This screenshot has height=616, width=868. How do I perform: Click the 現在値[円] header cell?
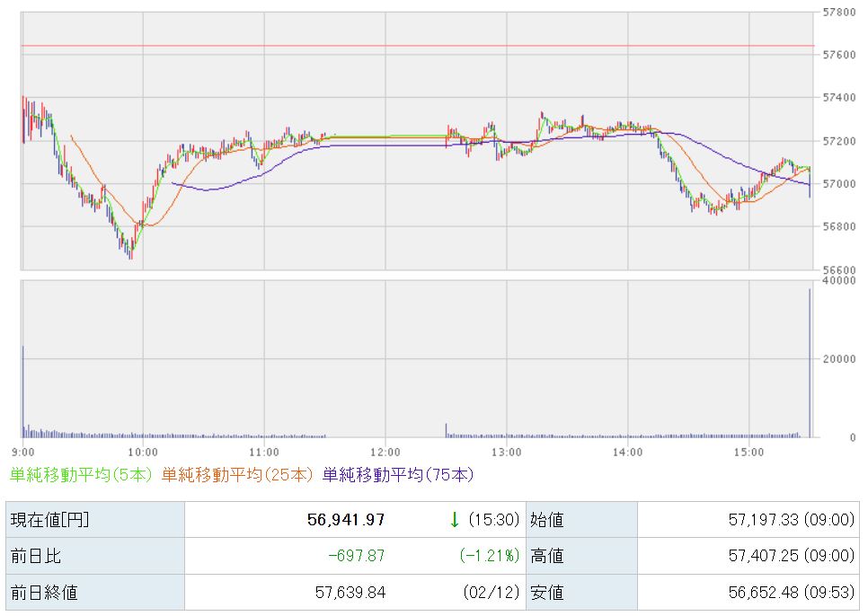point(49,520)
